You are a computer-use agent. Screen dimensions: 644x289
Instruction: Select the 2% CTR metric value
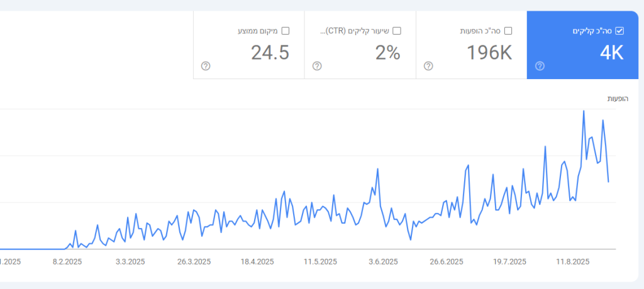tap(387, 53)
